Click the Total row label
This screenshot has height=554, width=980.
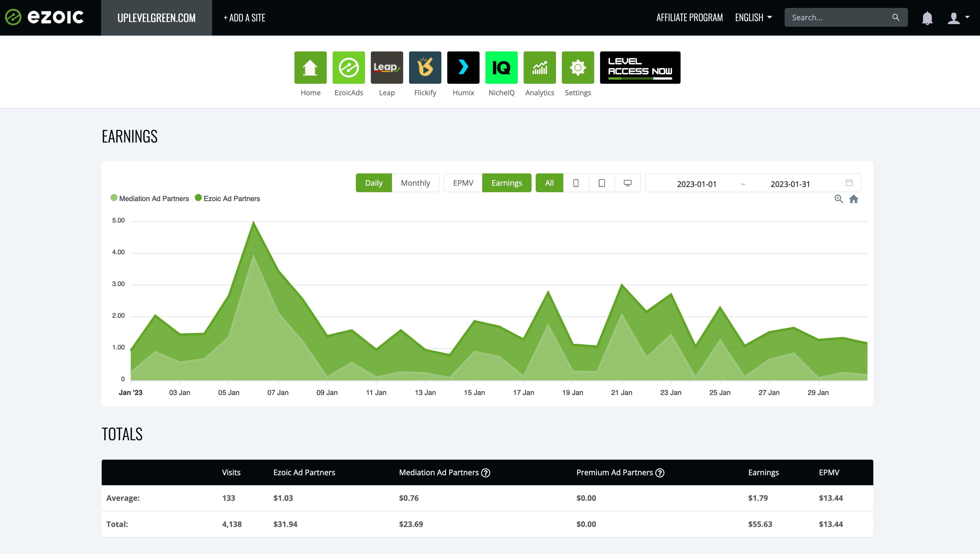117,524
